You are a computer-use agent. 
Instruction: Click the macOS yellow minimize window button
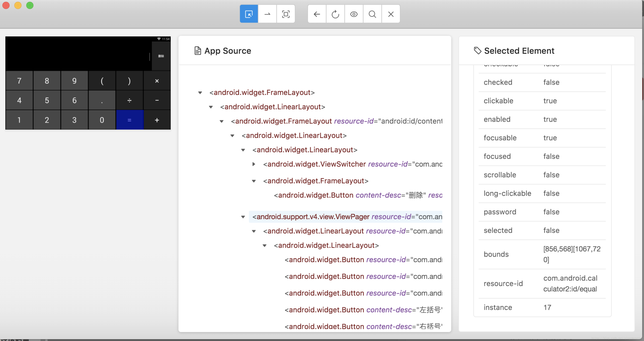click(x=18, y=5)
